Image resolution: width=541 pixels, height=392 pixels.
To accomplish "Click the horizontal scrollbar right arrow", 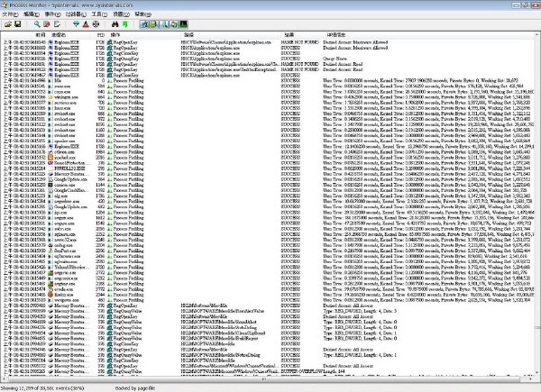I will [x=531, y=378].
